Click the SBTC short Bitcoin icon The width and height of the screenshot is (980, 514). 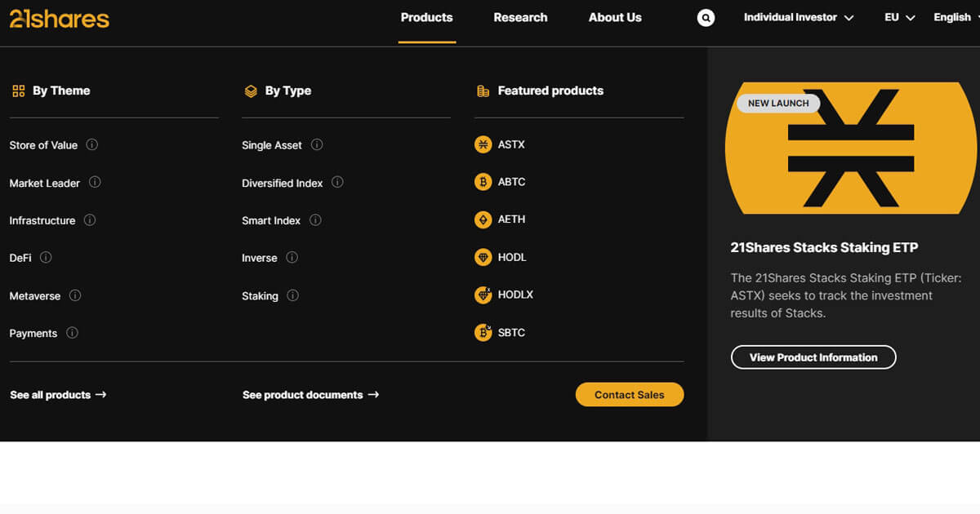(x=483, y=332)
